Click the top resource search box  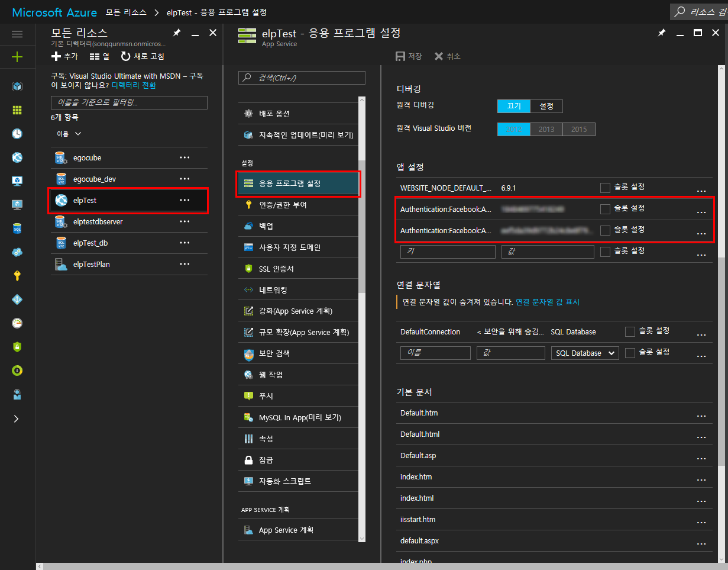point(699,11)
